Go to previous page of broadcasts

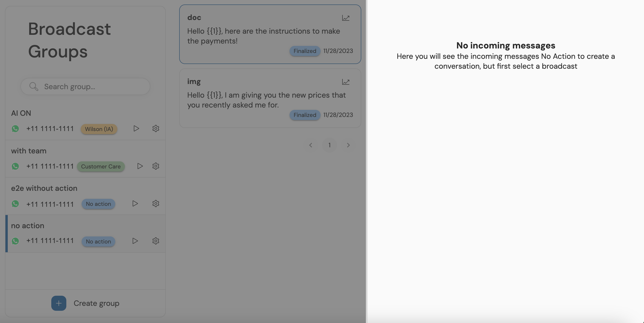click(x=310, y=145)
